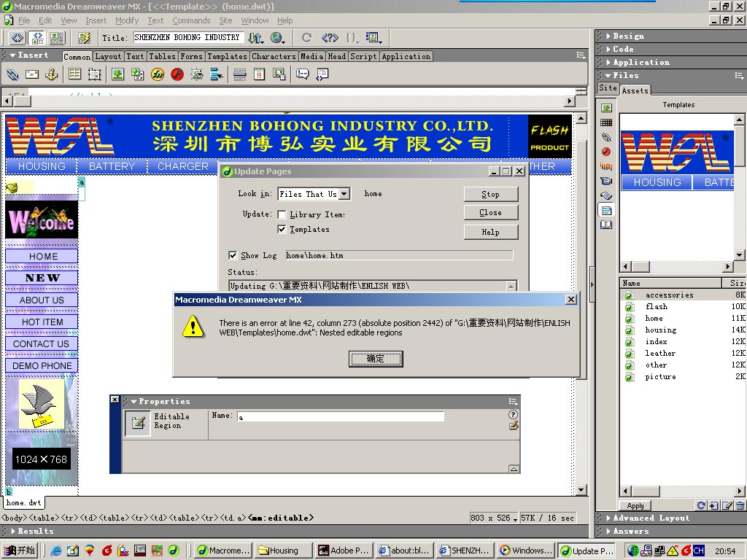This screenshot has width=747, height=560.
Task: Switch to the Site tab
Action: (607, 88)
